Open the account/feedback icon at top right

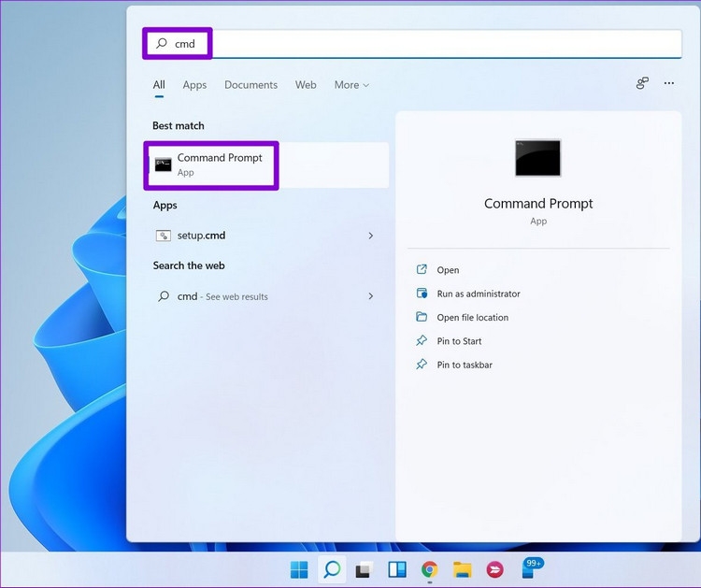[x=642, y=83]
